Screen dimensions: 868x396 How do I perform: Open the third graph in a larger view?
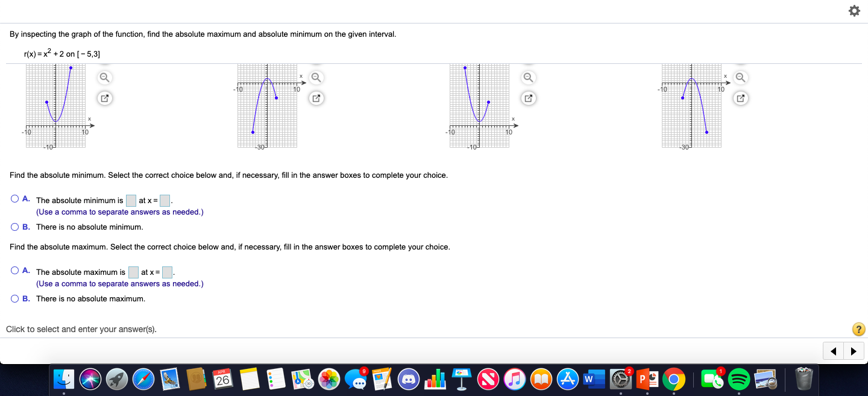528,98
